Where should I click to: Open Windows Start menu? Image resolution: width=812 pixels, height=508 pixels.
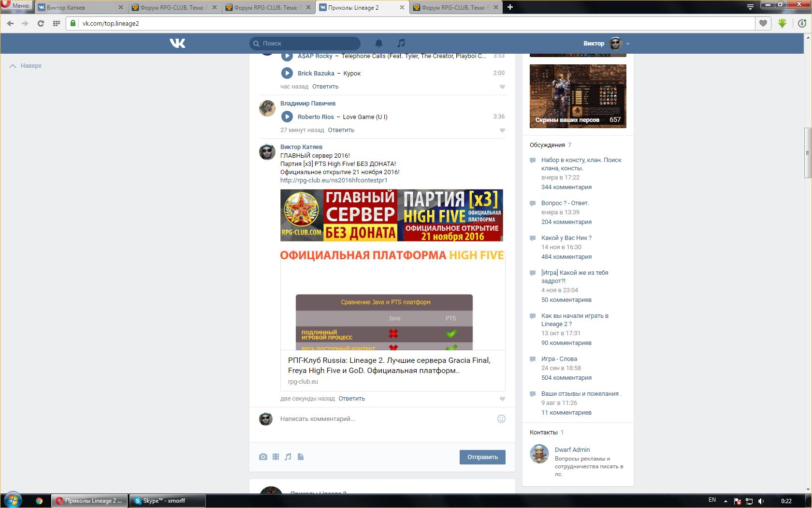click(x=13, y=500)
